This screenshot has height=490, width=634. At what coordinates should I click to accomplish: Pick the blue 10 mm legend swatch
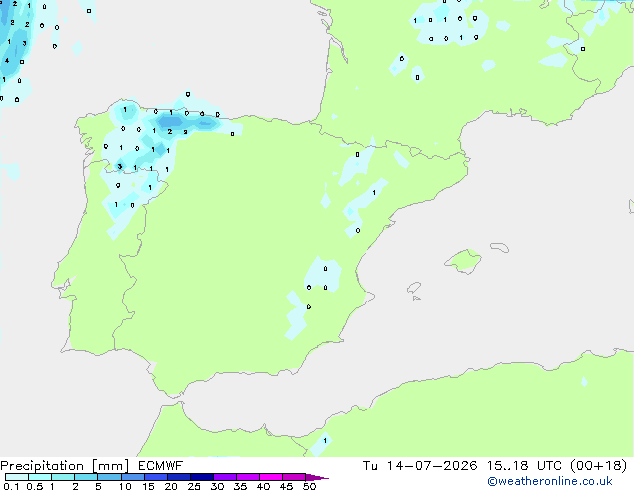(133, 477)
